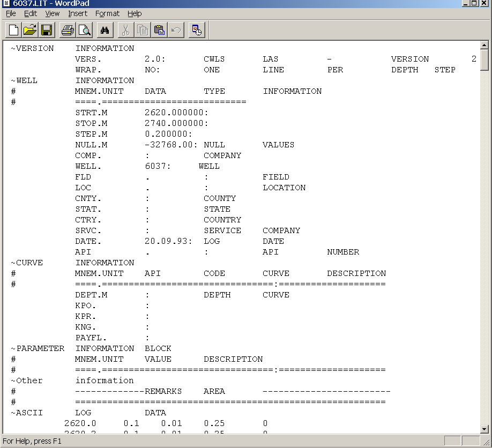Open the Insert menu
This screenshot has width=492, height=448.
[78, 13]
